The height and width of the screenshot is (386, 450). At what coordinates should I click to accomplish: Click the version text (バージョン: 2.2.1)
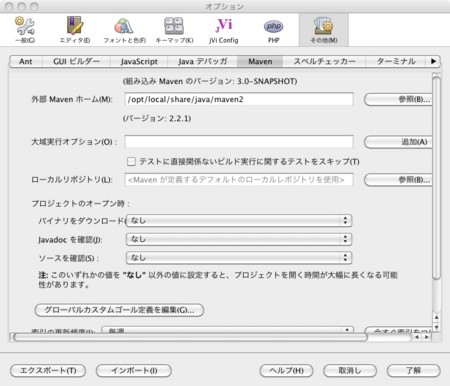pos(157,118)
